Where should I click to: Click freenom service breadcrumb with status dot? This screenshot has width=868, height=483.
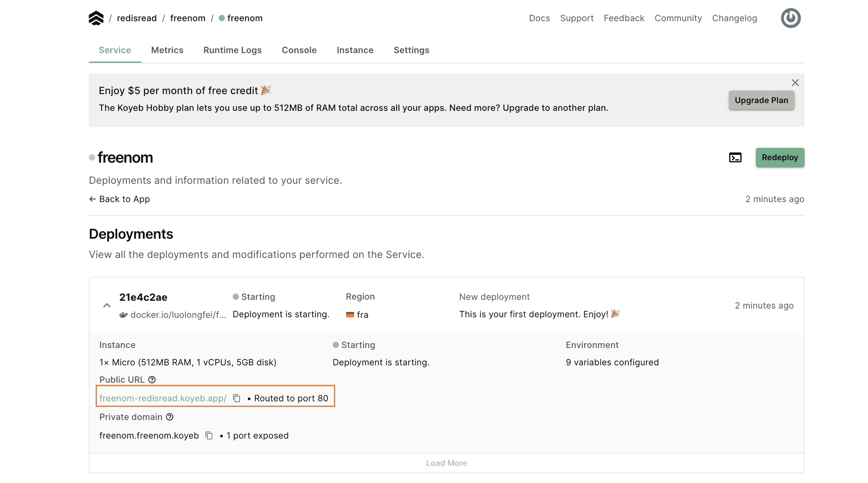pos(241,18)
